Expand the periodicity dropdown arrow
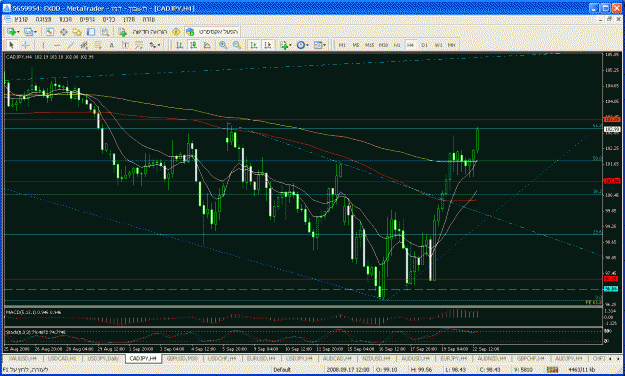 pyautogui.click(x=307, y=45)
